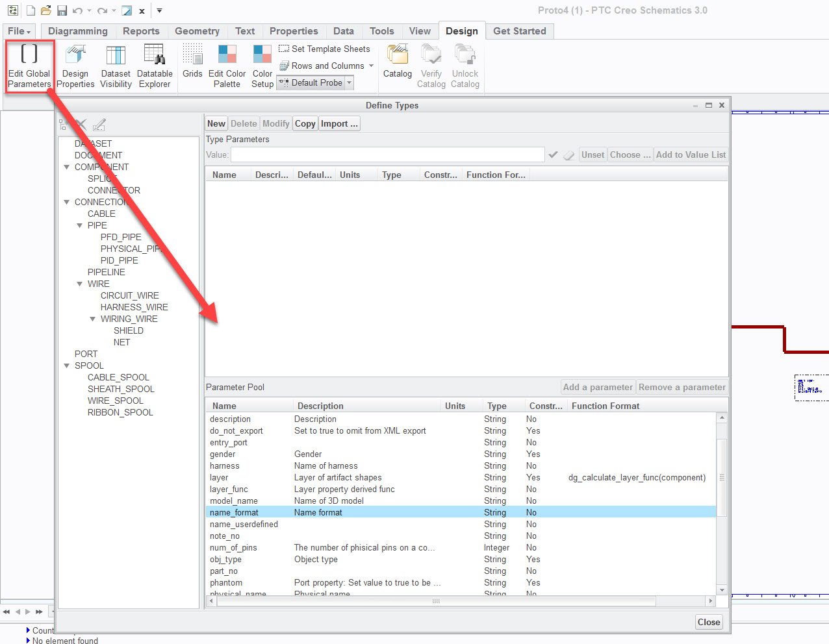Open the Undo history dropdown arrow
Viewport: 829px width, 644px height.
pyautogui.click(x=89, y=10)
